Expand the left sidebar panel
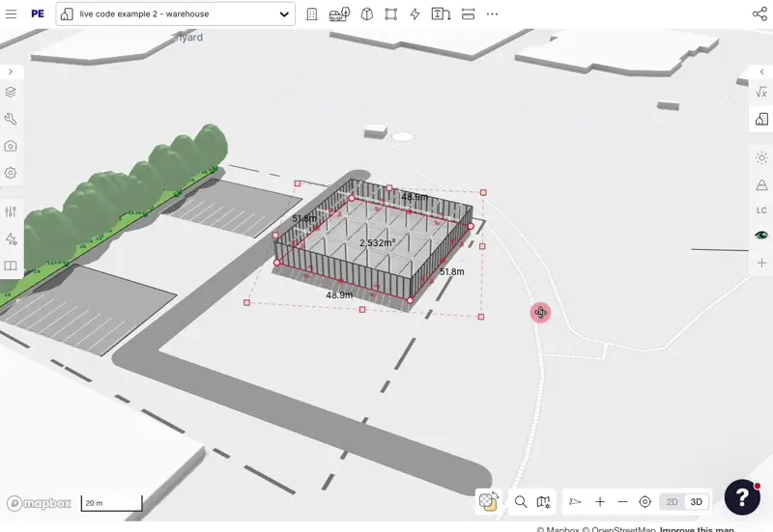Screen dimensions: 773x532 pyautogui.click(x=10, y=71)
